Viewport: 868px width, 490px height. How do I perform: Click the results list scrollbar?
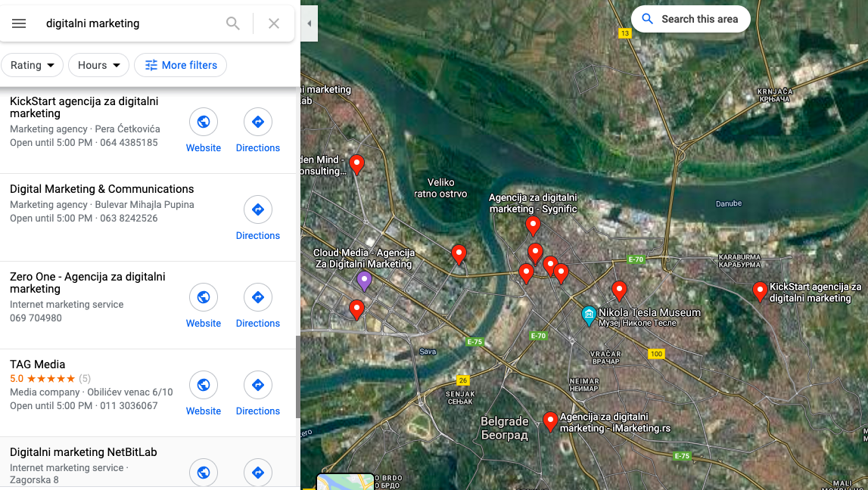click(x=298, y=376)
